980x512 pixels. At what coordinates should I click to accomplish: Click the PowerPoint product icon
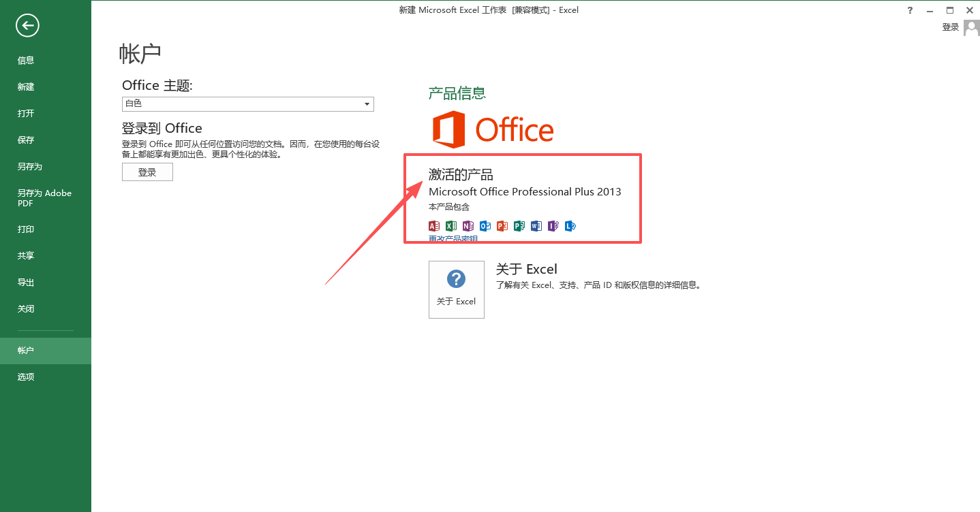(502, 225)
